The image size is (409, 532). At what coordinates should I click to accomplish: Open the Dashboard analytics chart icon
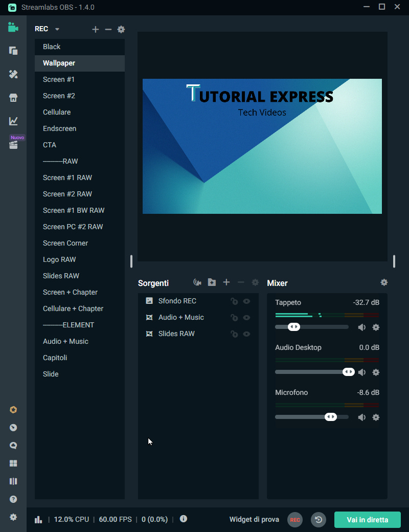pyautogui.click(x=13, y=121)
